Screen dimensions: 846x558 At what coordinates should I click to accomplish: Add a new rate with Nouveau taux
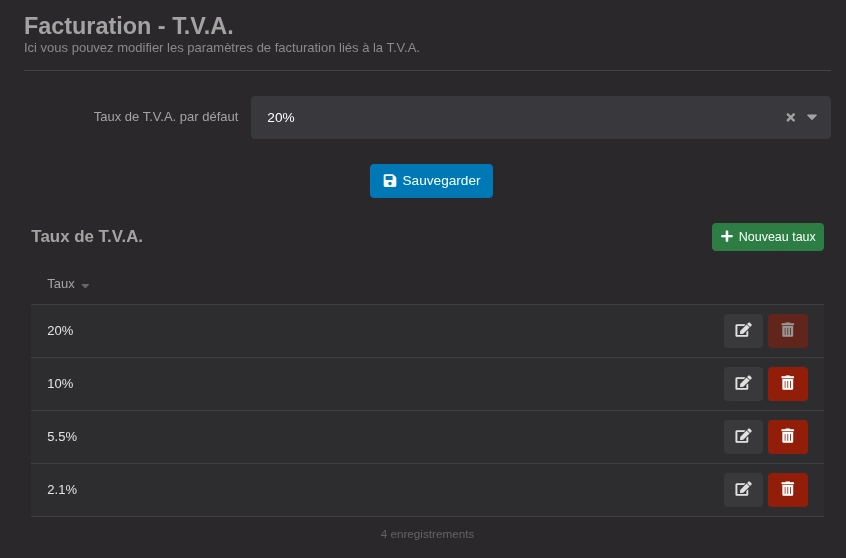pos(768,237)
